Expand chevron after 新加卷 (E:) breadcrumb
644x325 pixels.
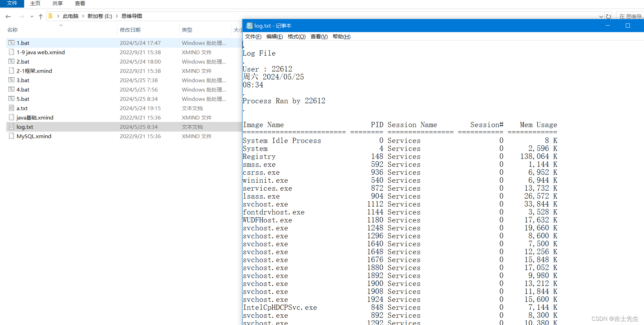tap(117, 16)
